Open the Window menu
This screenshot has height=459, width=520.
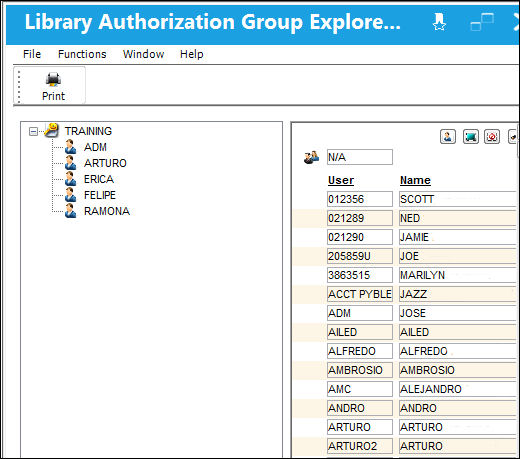143,54
